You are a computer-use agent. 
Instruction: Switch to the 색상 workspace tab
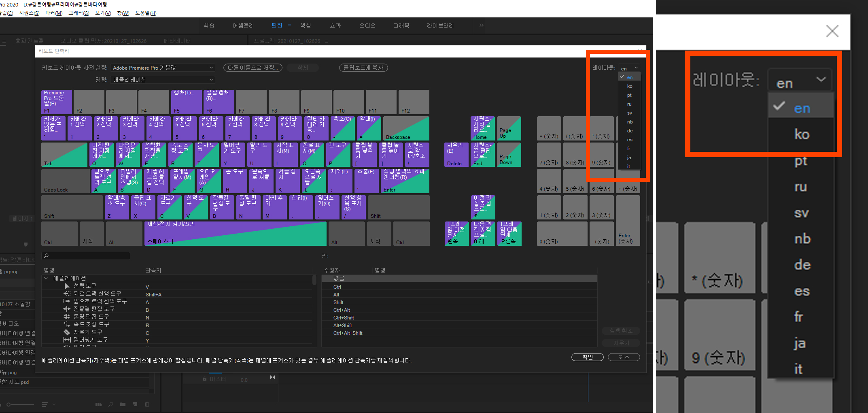(306, 26)
